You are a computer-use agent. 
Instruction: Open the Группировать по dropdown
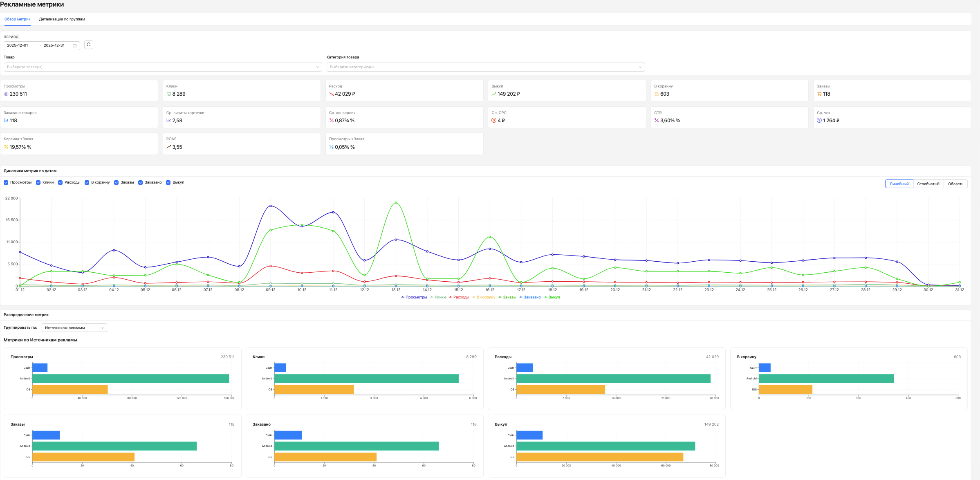click(x=74, y=328)
